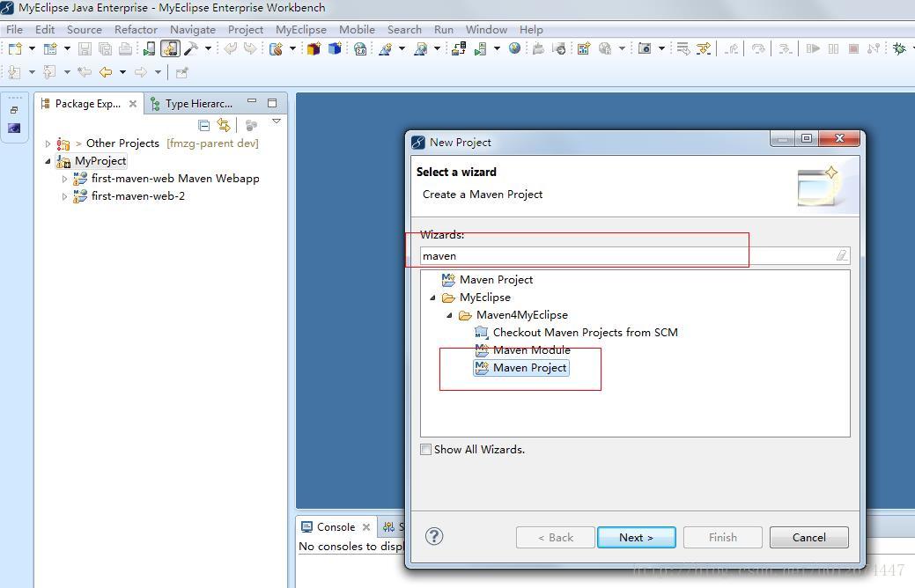915x588 pixels.
Task: Click the camera snapshot toolbar icon
Action: point(645,48)
